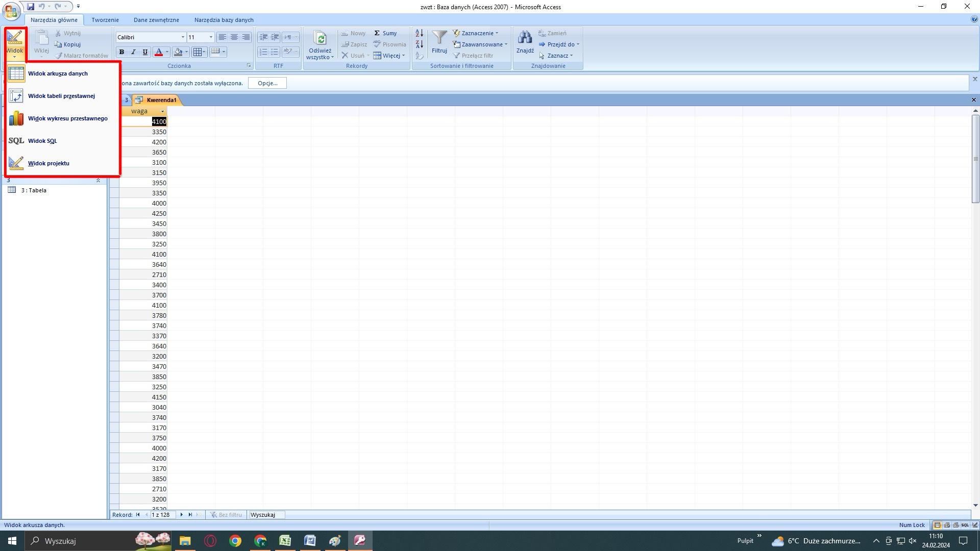Open the font color dropdown arrow
Screen dimensions: 980x551
[167, 52]
